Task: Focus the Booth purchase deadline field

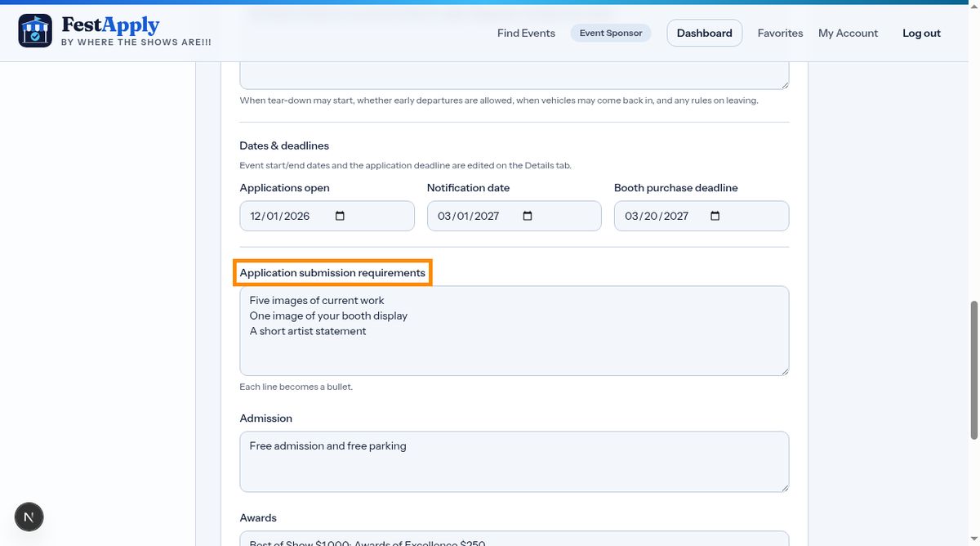Action: (x=702, y=216)
